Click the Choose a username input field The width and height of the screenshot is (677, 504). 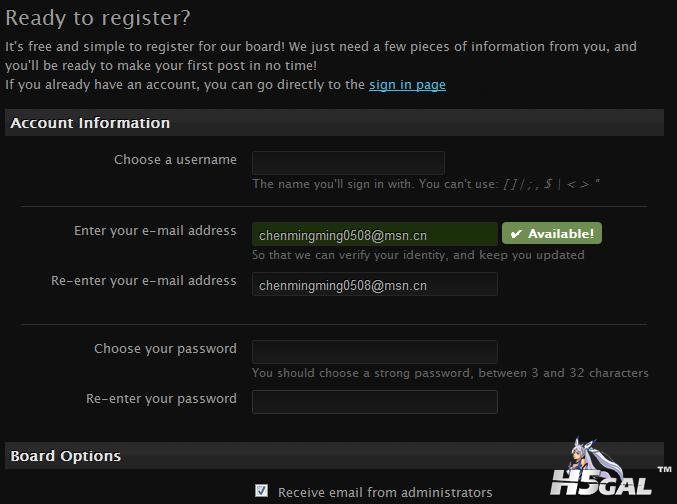click(x=348, y=163)
